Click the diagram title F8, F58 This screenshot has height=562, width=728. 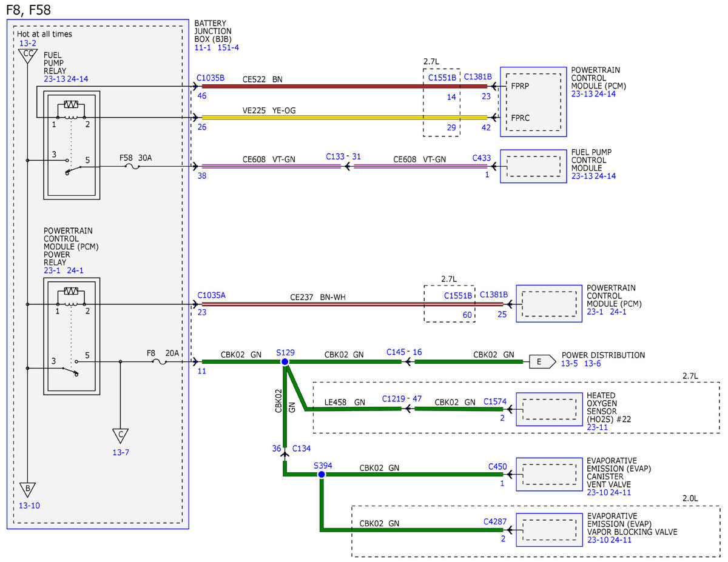29,9
